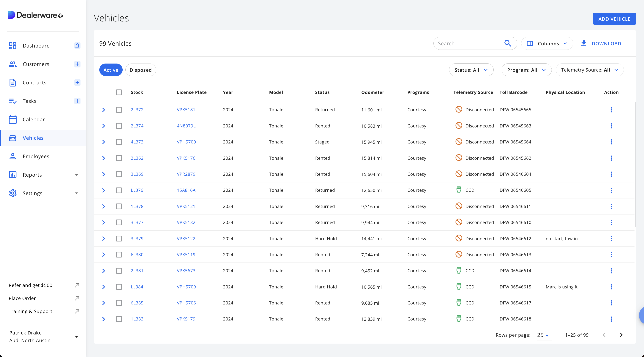644x357 pixels.
Task: Click the DOWNLOAD text button
Action: click(606, 43)
